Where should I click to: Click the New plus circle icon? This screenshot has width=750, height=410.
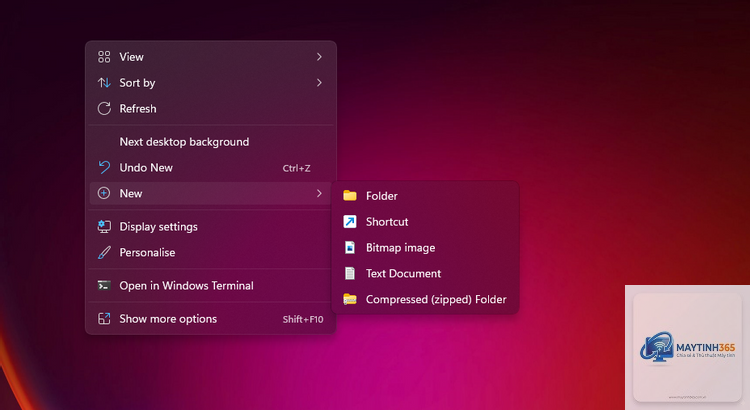(104, 193)
